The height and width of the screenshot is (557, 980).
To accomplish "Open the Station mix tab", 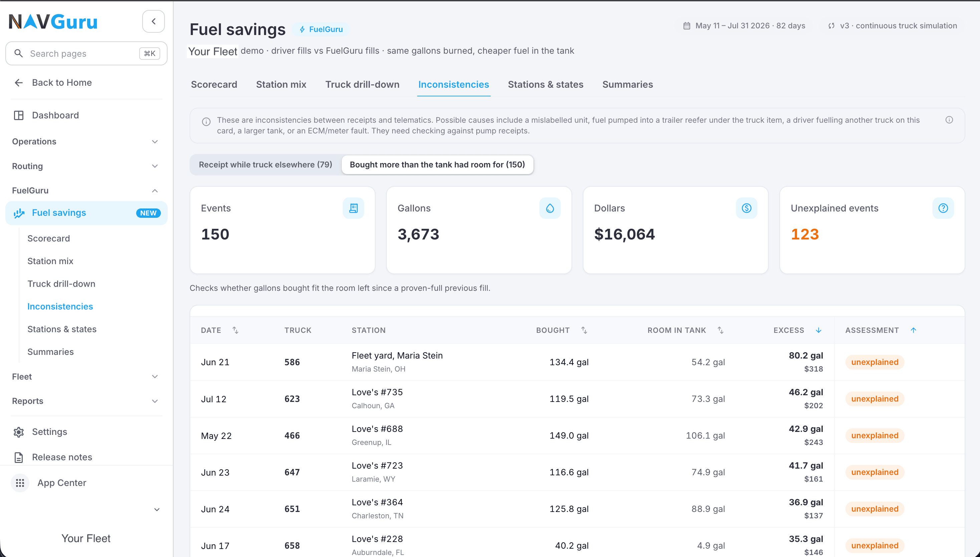I will (281, 84).
